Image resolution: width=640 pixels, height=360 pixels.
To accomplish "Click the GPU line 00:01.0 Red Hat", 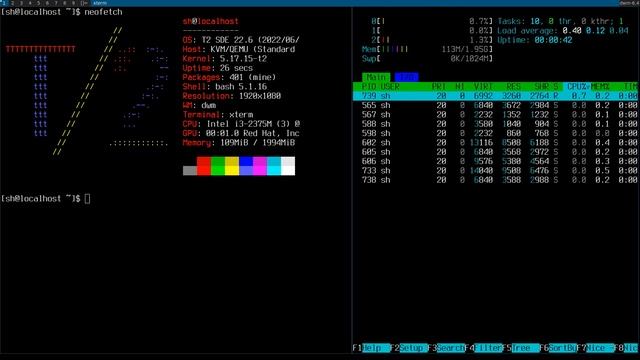I will coord(241,133).
